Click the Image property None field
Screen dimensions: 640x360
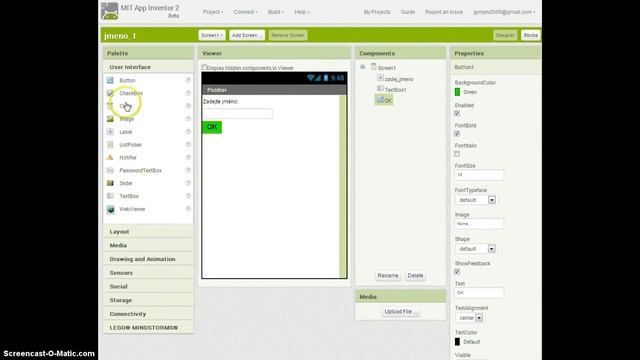click(479, 224)
